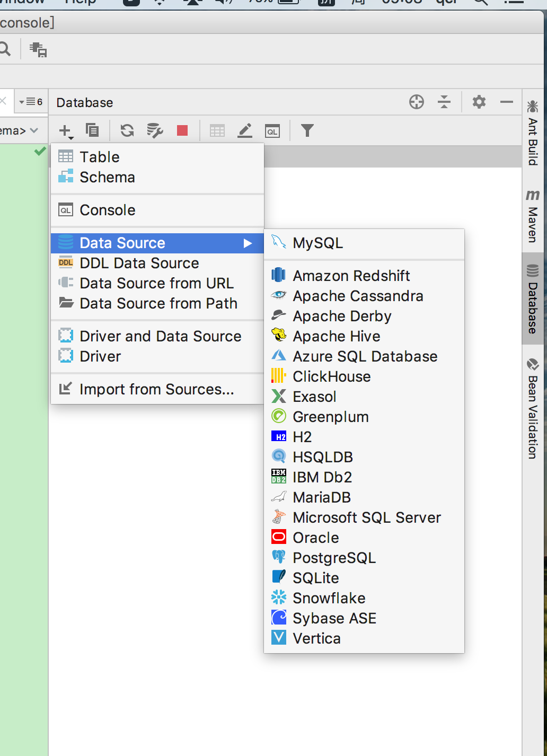Choose H2 data source
This screenshot has height=756, width=547.
pyautogui.click(x=364, y=437)
